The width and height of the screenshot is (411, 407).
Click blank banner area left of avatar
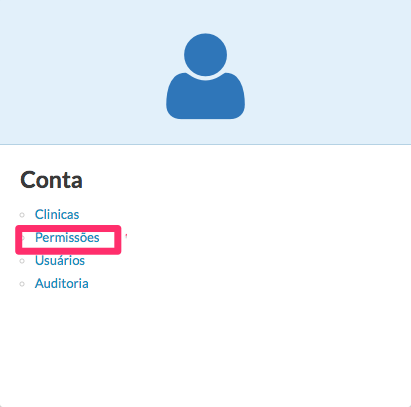point(83,72)
